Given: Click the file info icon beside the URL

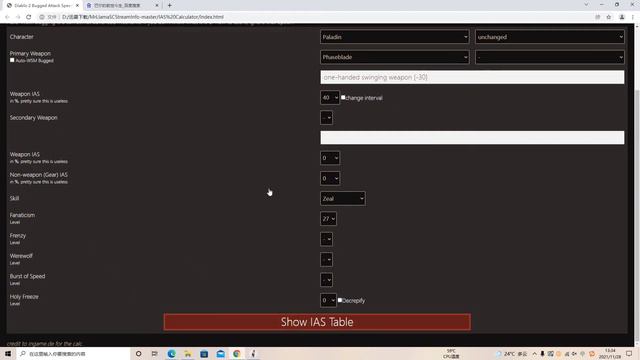Looking at the screenshot, I should 42,17.
